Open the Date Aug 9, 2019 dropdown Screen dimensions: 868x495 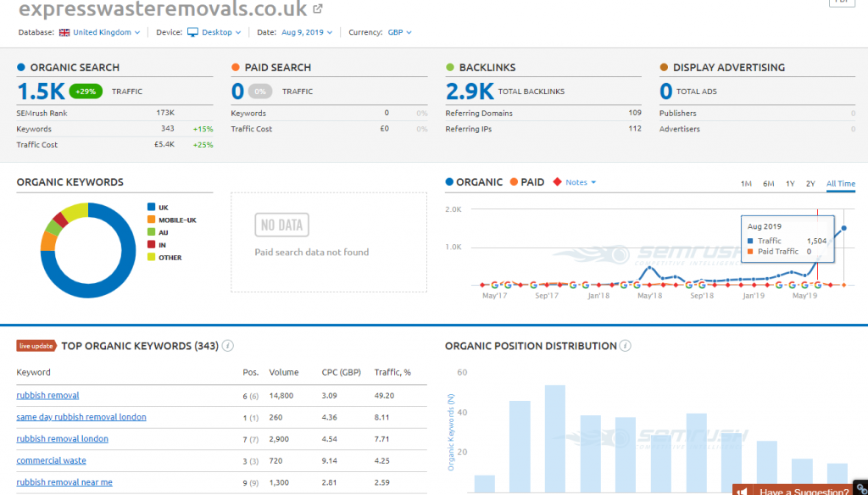[x=307, y=32]
